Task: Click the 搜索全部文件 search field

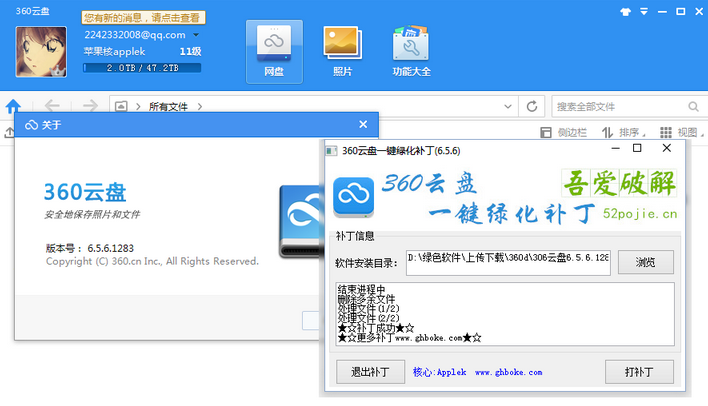Action: (619, 107)
